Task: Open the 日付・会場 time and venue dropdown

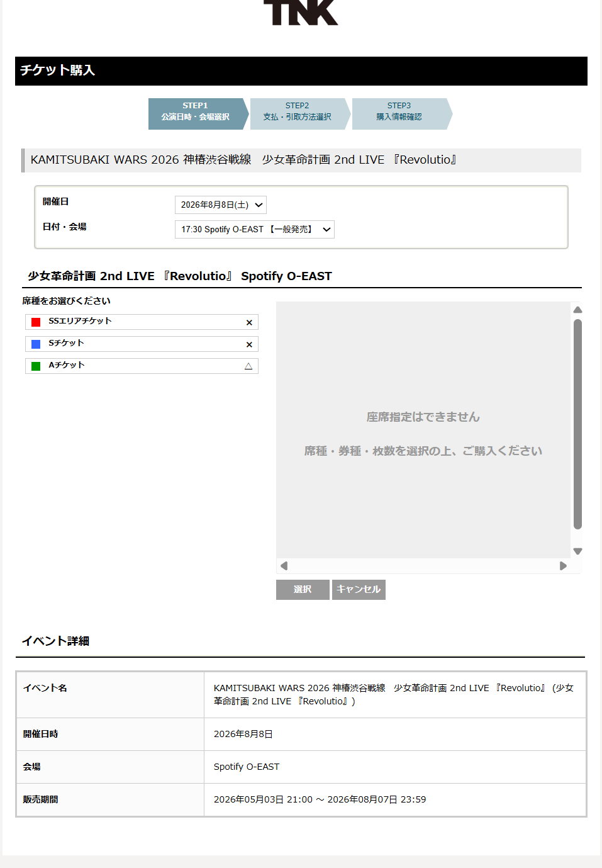Action: coord(255,229)
